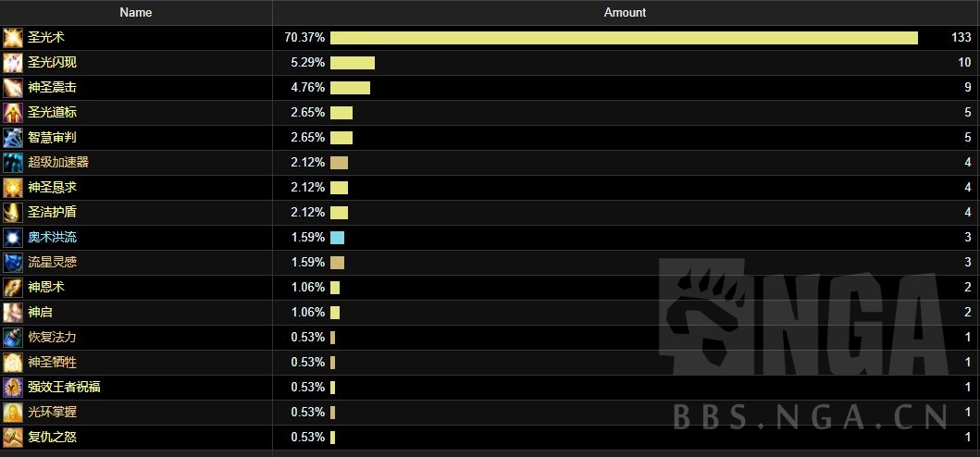Open the 神圣恳求 spell link
Screen dimensions: 980x457
tap(53, 188)
